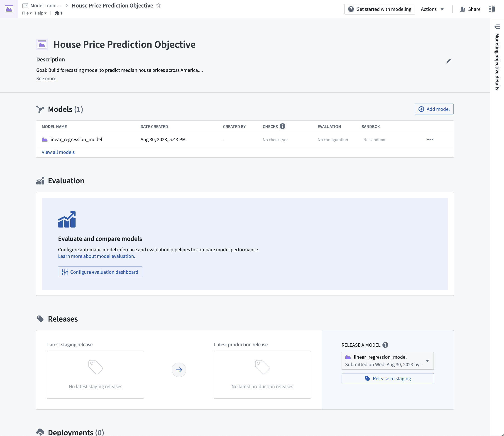Open the View all models link
Screen dimensions: 504x436
tap(58, 152)
